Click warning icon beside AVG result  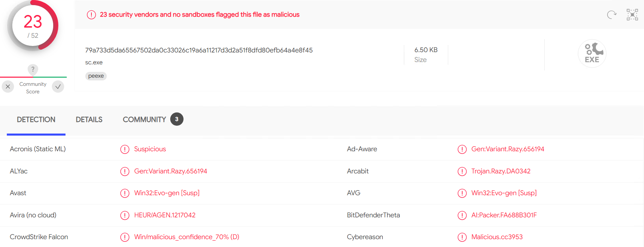(x=462, y=193)
